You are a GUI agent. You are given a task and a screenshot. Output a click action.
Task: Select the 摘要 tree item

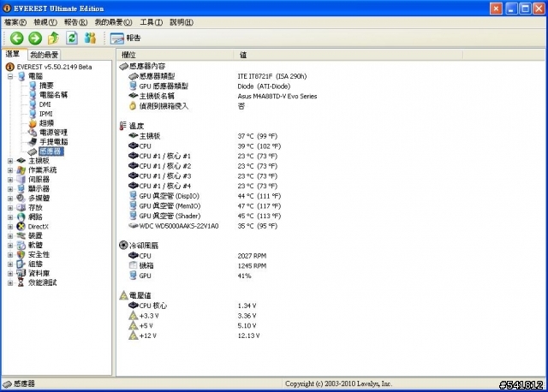click(46, 86)
